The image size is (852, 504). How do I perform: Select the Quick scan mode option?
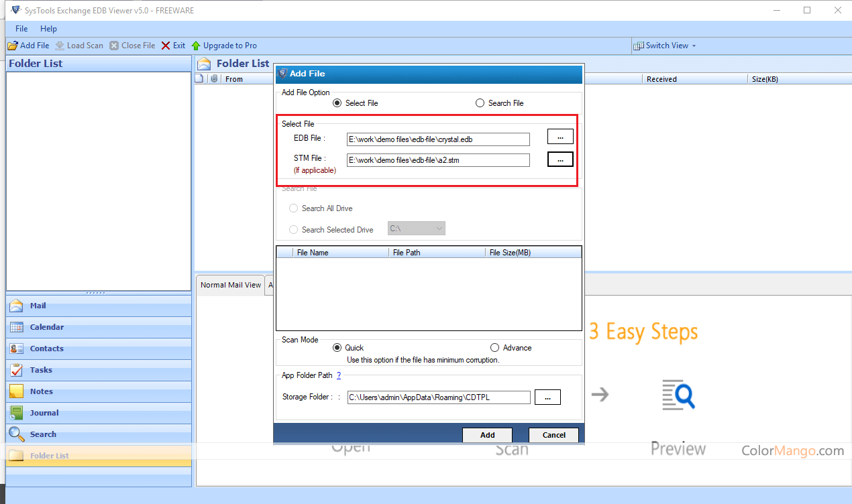[337, 348]
